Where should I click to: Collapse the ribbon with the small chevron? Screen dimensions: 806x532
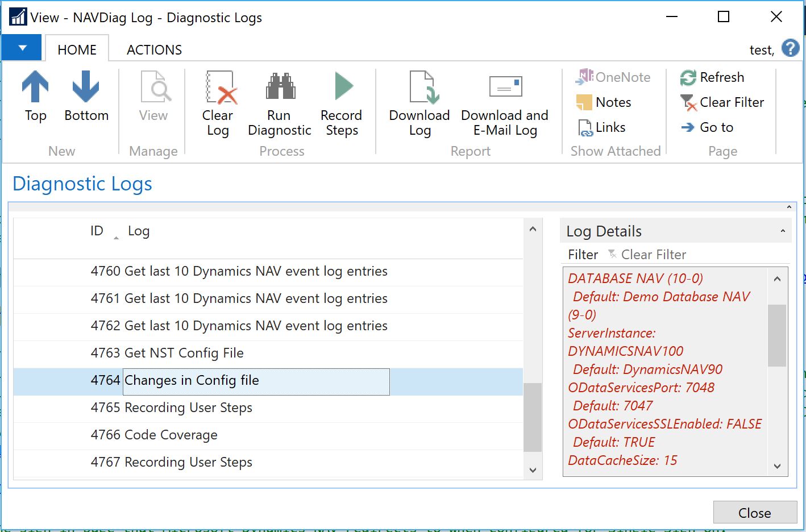click(x=789, y=207)
